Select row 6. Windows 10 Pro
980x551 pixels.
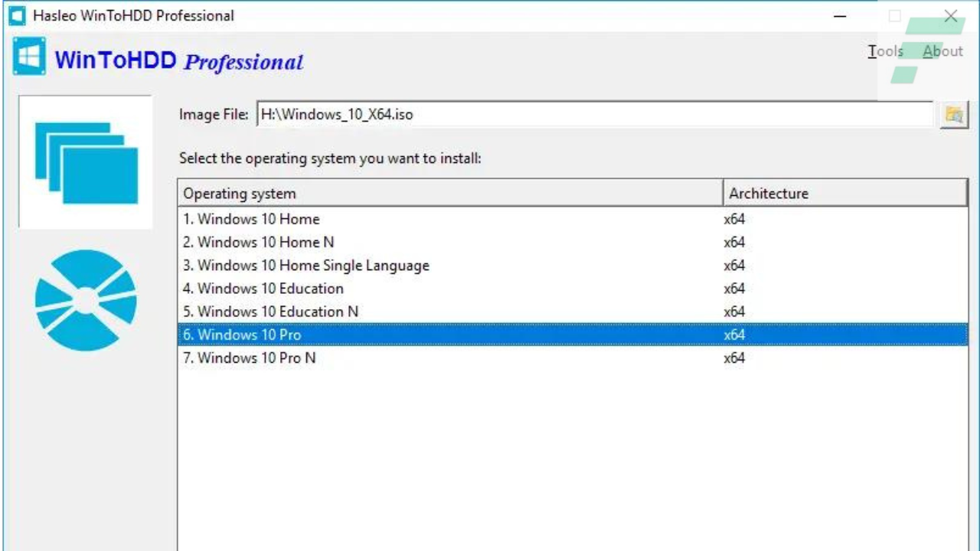(573, 334)
